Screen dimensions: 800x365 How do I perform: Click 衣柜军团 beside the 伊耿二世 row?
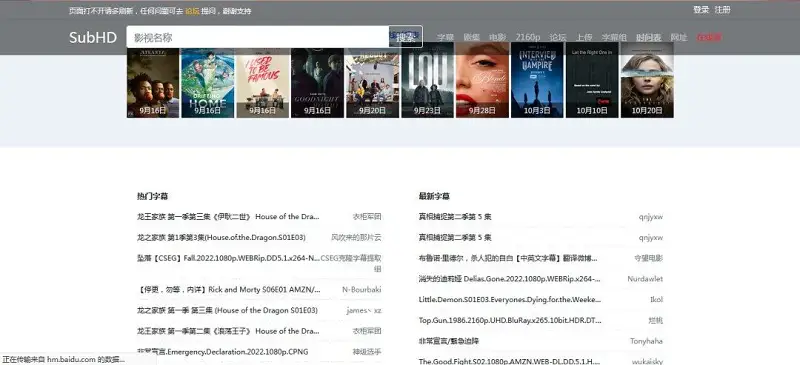[367, 216]
